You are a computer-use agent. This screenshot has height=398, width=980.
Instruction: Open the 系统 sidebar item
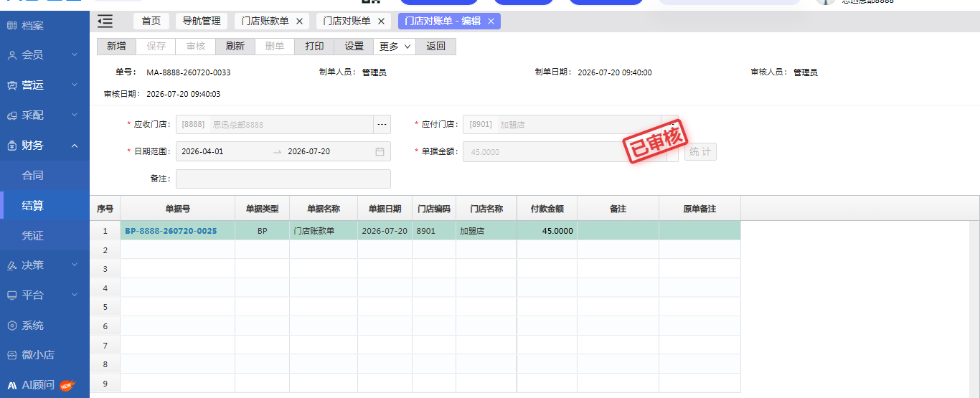44,326
